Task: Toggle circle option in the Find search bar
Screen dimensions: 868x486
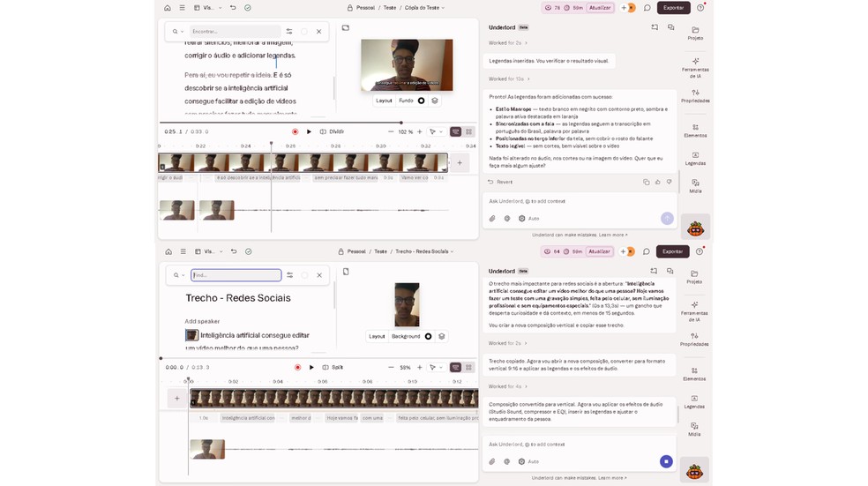Action: click(x=304, y=275)
